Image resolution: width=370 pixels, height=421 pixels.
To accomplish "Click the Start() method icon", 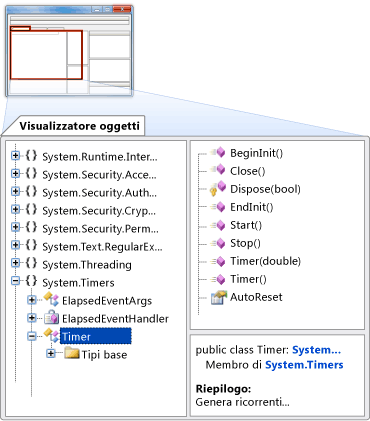I will pos(218,225).
